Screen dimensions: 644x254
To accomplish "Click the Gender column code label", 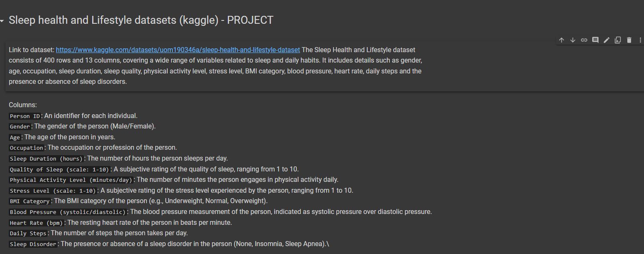I will click(20, 126).
